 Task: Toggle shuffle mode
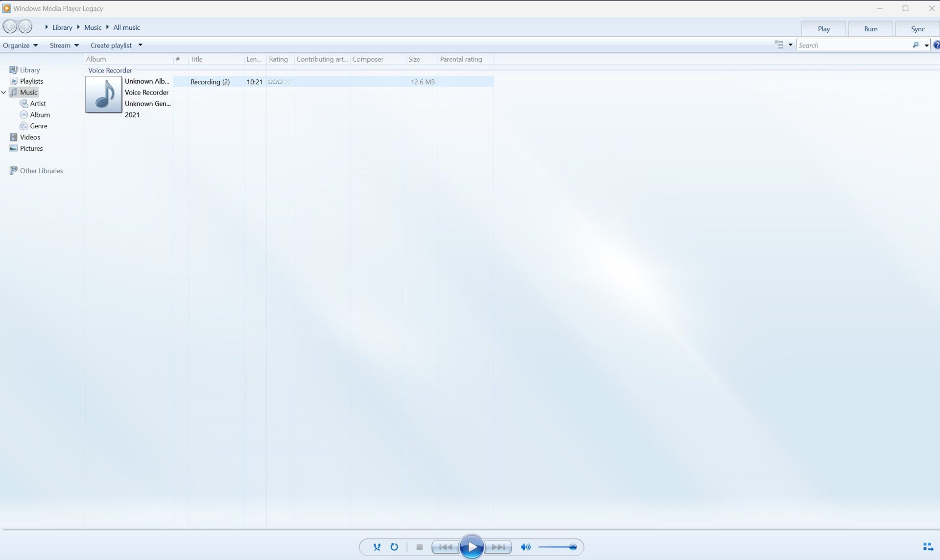pyautogui.click(x=377, y=547)
